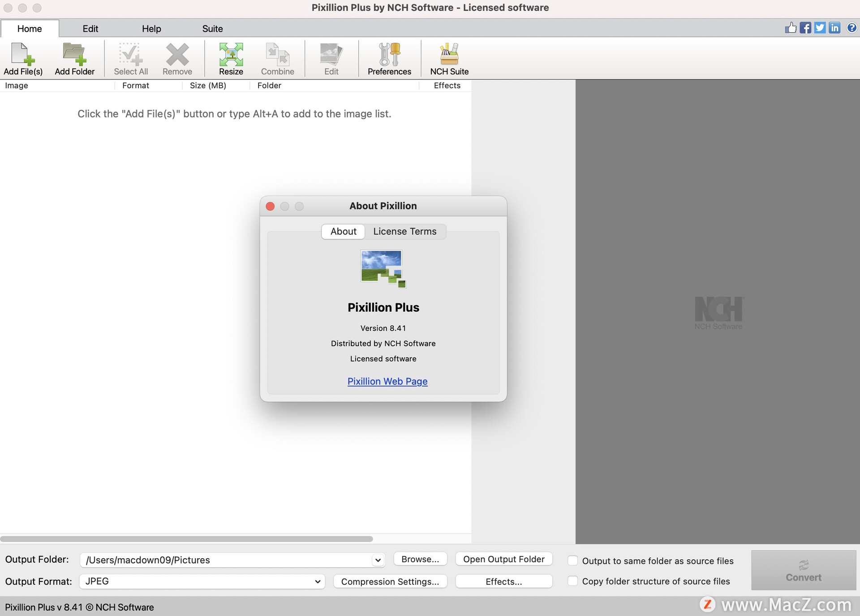Switch to the License Terms tab
This screenshot has height=616, width=860.
[405, 232]
